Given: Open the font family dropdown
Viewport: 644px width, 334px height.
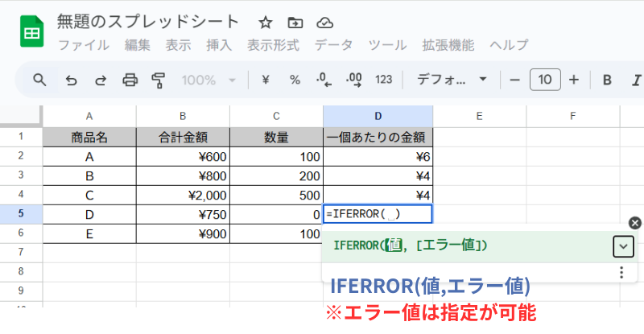Looking at the screenshot, I should (452, 80).
